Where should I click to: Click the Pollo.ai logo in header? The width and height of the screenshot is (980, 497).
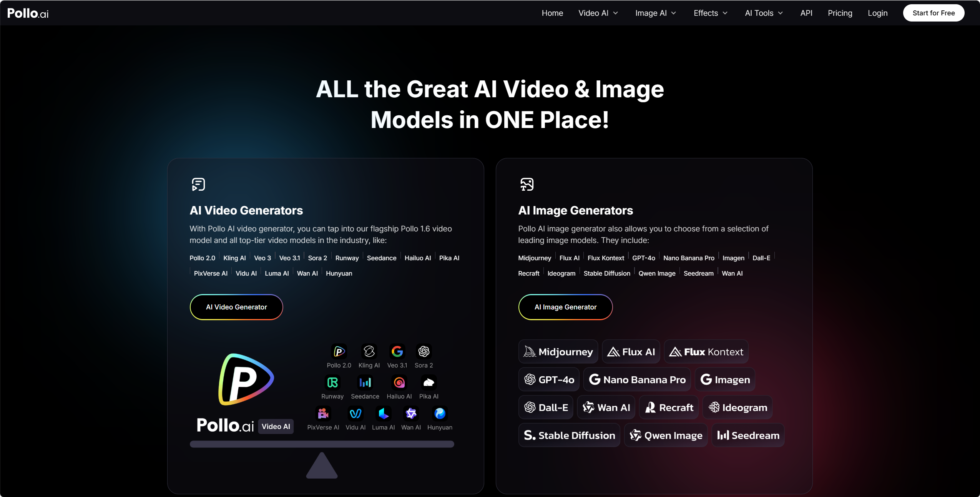(28, 13)
